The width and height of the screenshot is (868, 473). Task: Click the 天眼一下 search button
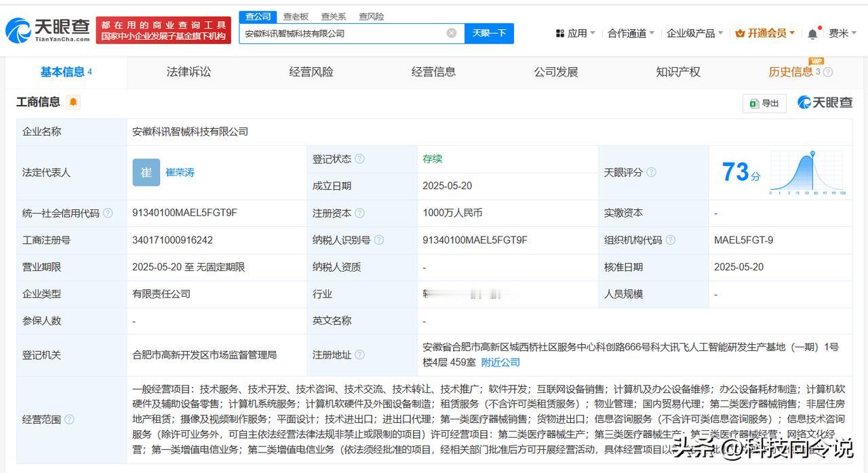pos(489,33)
